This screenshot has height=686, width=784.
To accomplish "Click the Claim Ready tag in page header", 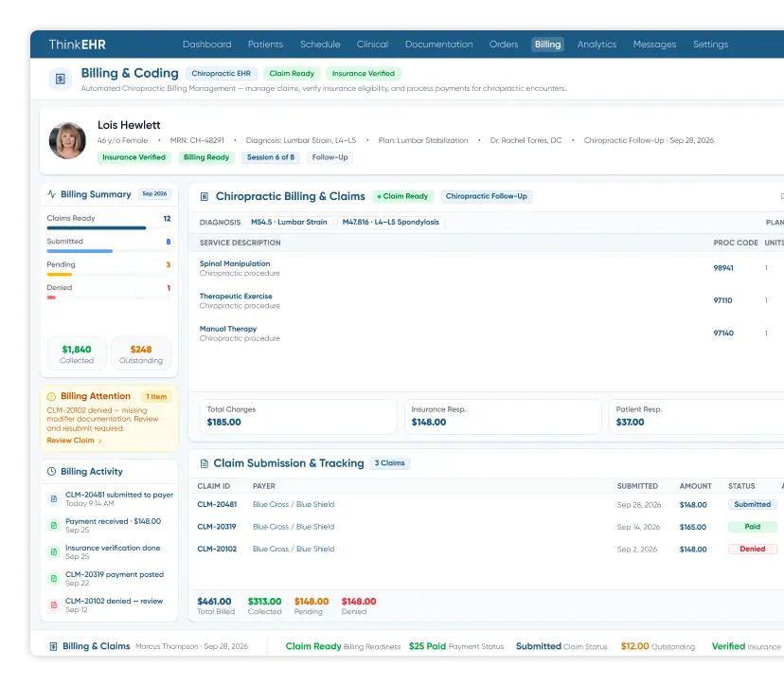I will tap(292, 74).
